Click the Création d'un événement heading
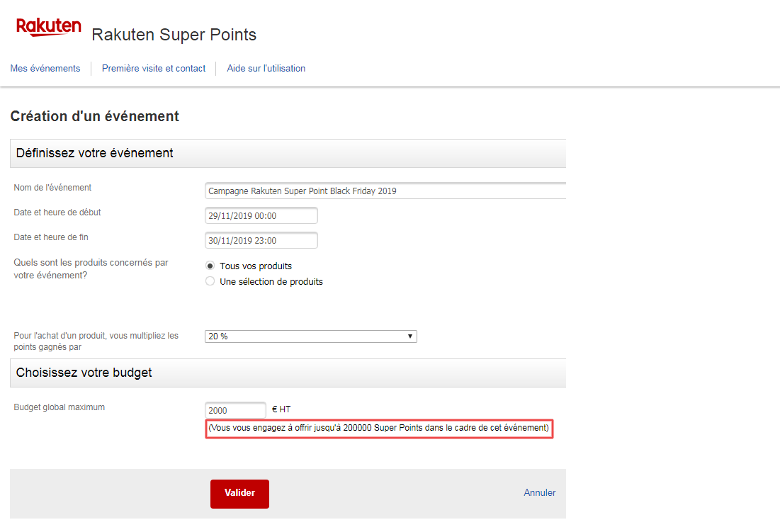The height and width of the screenshot is (532, 780). (94, 116)
